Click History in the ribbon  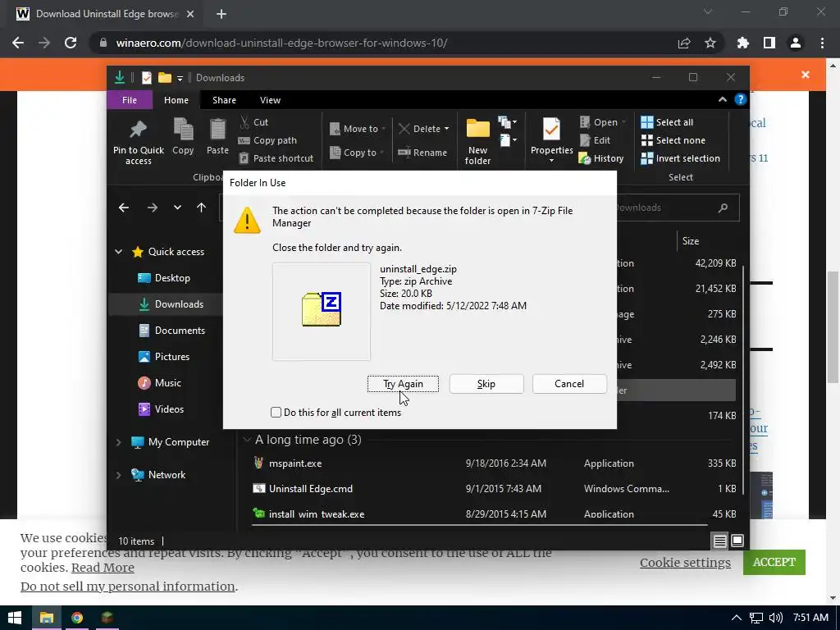tap(601, 158)
